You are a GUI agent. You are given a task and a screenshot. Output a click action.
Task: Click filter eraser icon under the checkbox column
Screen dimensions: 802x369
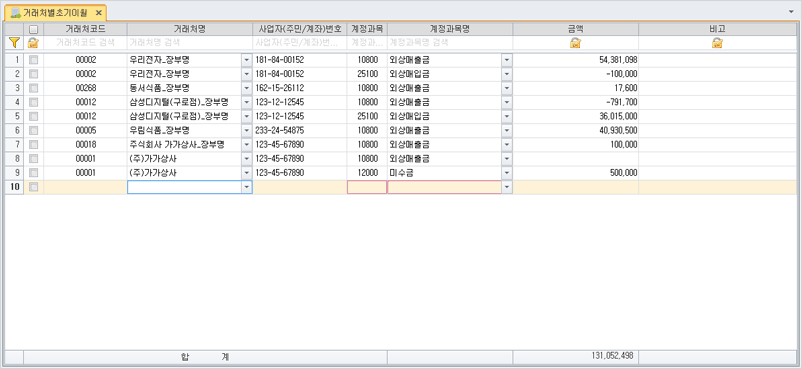33,42
